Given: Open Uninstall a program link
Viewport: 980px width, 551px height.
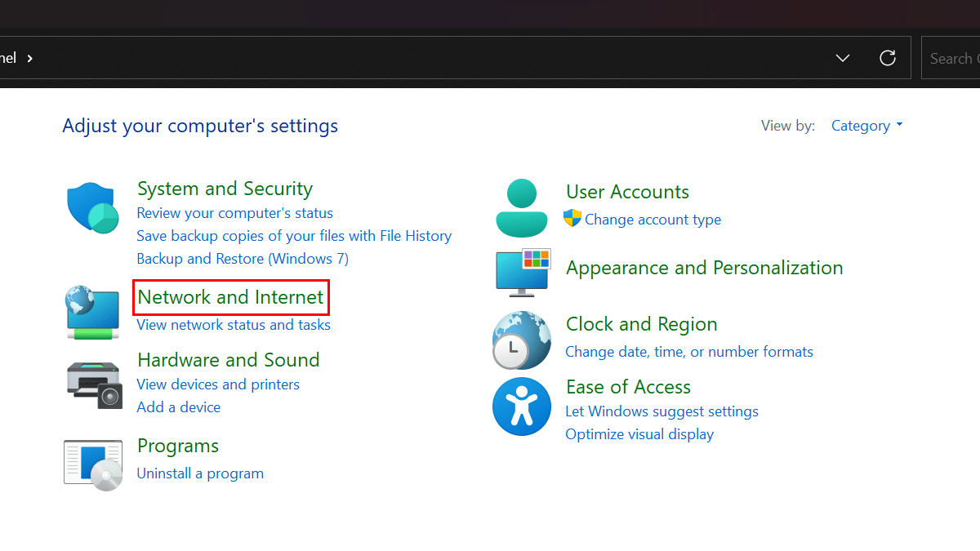Looking at the screenshot, I should [x=200, y=473].
